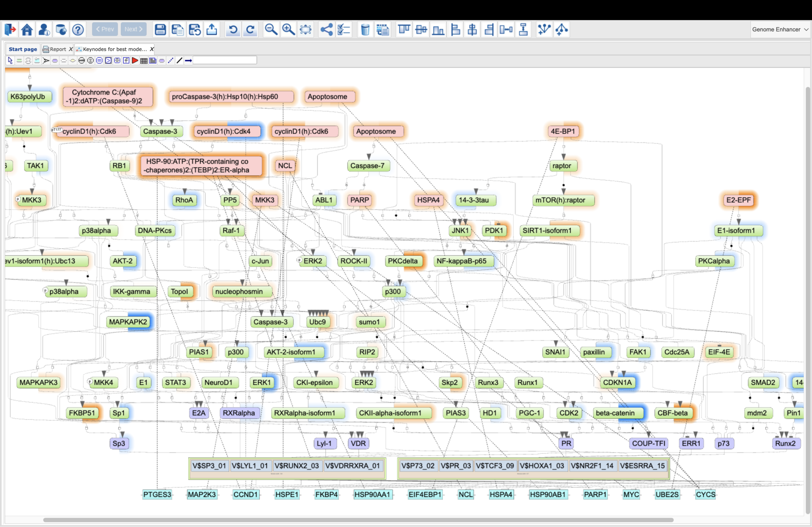Choose the dark blue arrow edge tool

pos(188,60)
